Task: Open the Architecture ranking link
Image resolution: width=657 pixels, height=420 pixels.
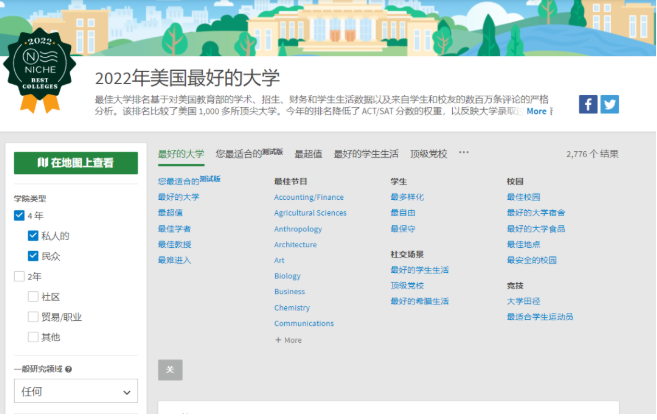Action: [295, 244]
